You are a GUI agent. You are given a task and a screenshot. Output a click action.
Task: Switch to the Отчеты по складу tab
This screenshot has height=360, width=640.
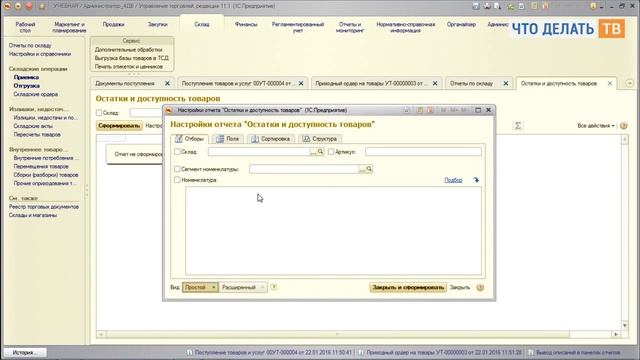coord(471,83)
